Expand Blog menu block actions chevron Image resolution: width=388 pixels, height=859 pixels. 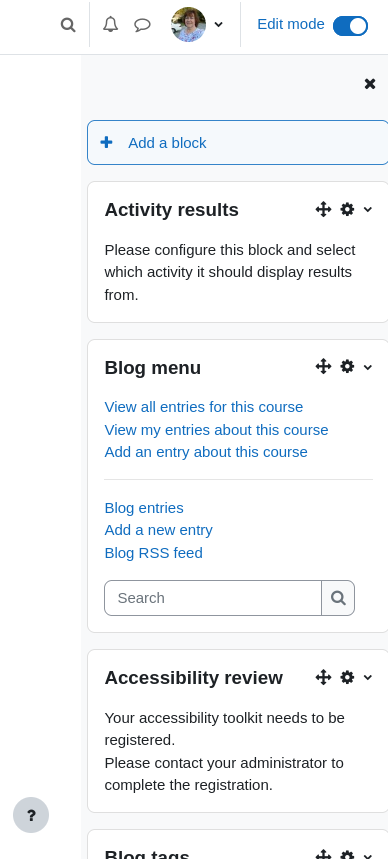pyautogui.click(x=368, y=367)
